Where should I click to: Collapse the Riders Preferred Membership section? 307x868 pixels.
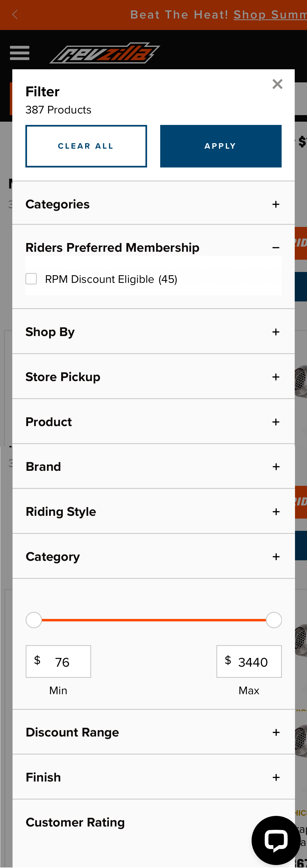click(276, 247)
